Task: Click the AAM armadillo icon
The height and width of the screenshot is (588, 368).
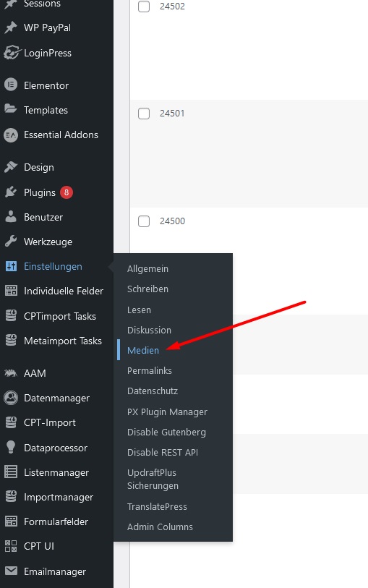Action: coord(11,373)
